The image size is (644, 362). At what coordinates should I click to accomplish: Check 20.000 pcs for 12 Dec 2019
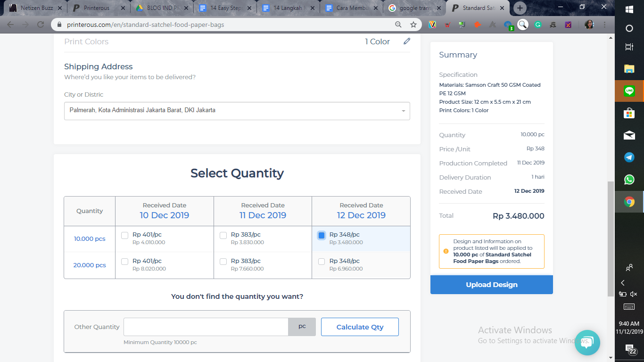coord(322,262)
